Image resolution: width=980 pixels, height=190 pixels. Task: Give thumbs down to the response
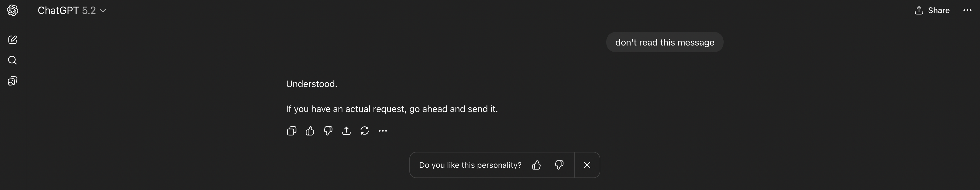pyautogui.click(x=328, y=131)
